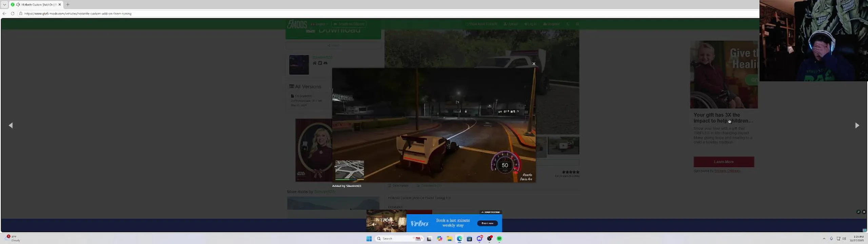Viewport: 868px width, 244px height.
Task: Open the Windows Start menu
Action: point(369,239)
